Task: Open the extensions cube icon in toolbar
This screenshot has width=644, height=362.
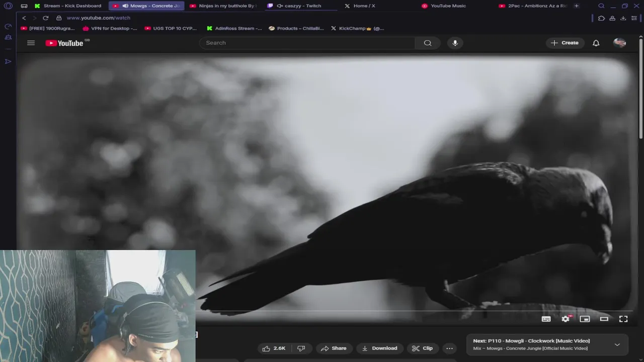Action: point(601,18)
